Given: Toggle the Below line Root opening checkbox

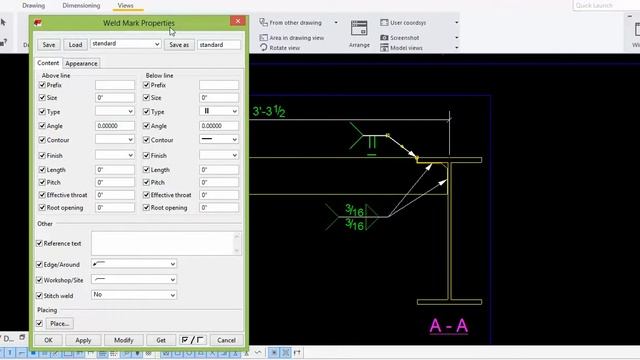Looking at the screenshot, I should (146, 207).
